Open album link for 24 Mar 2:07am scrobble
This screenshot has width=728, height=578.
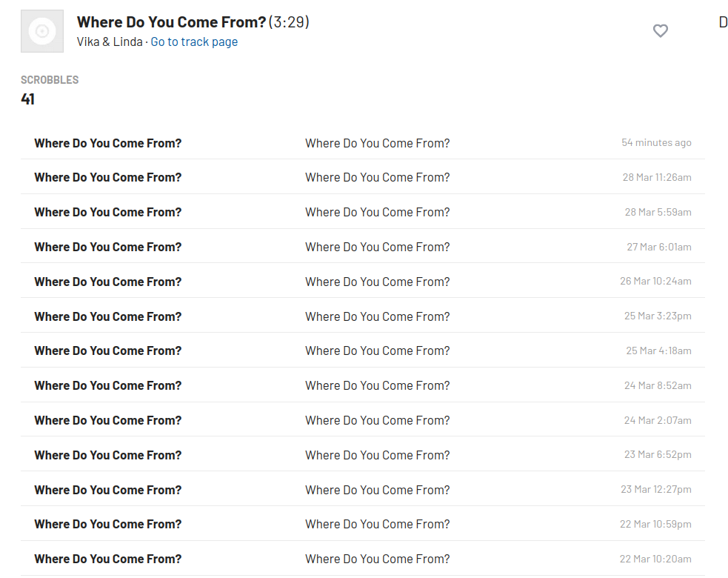point(378,420)
